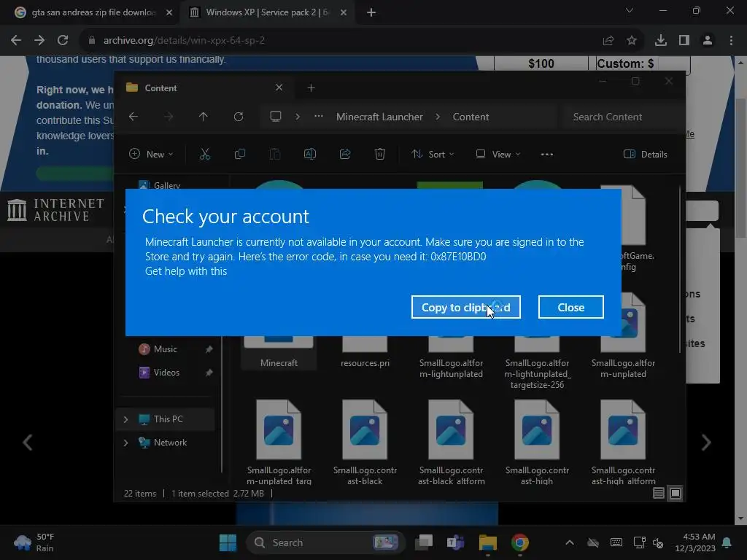This screenshot has height=560, width=747.
Task: Close the Check your account dialog
Action: (570, 307)
